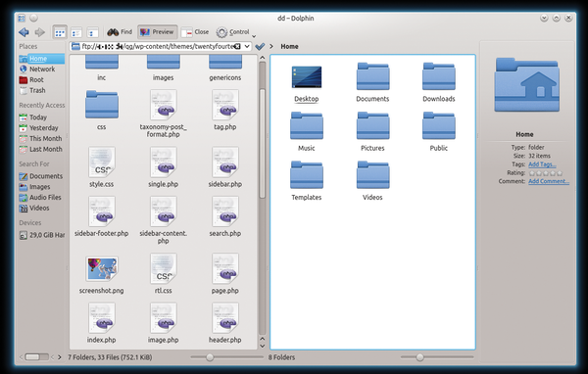Open the Downloads folder

pos(439,82)
